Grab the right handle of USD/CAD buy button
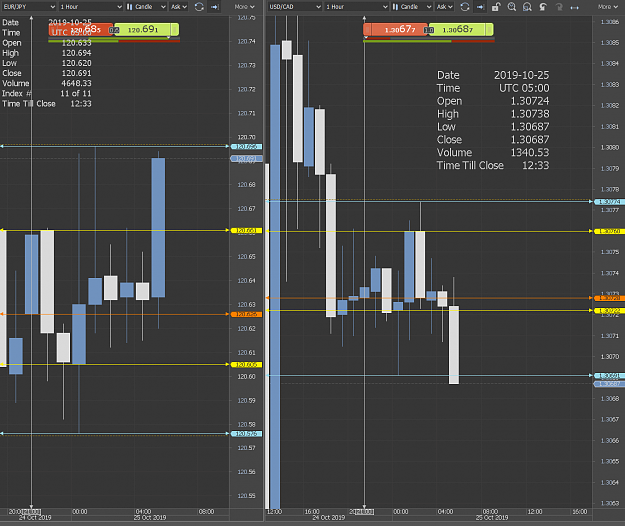The width and height of the screenshot is (625, 526). [489, 29]
